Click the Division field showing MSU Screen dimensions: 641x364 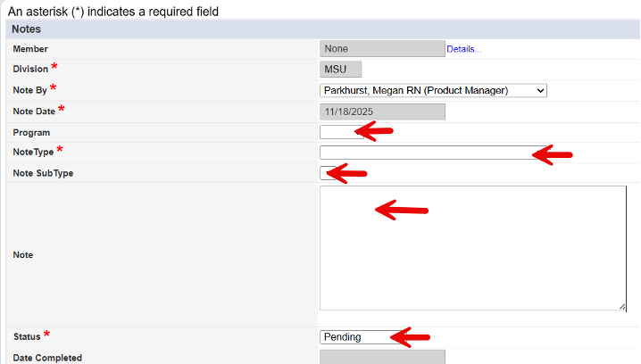(340, 69)
